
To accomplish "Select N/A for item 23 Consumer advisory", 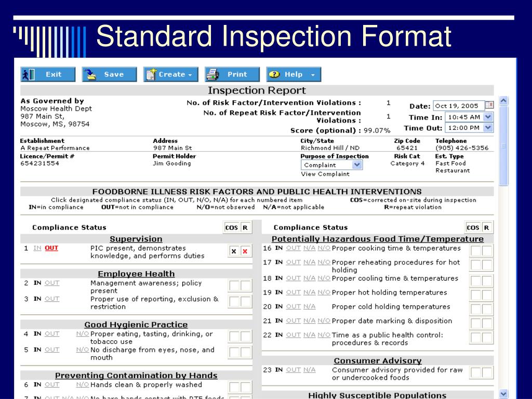I will 310,370.
